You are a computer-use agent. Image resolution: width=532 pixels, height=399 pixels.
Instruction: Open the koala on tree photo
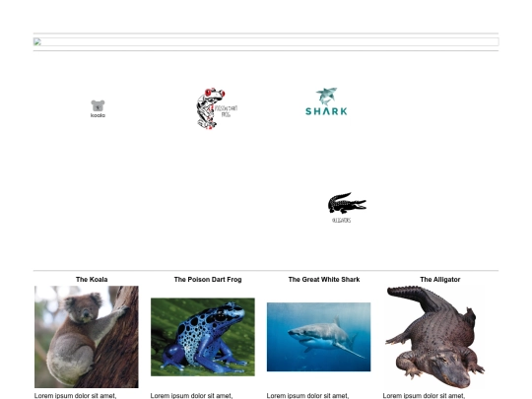click(x=87, y=337)
